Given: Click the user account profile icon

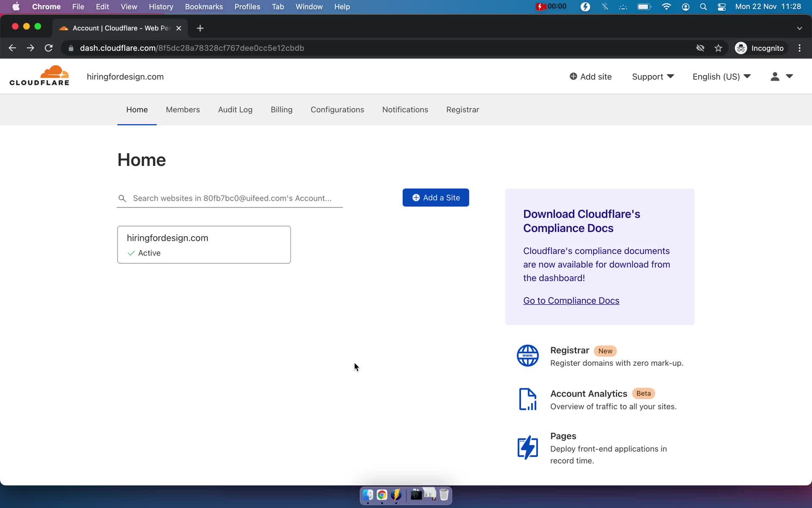Looking at the screenshot, I should point(774,77).
